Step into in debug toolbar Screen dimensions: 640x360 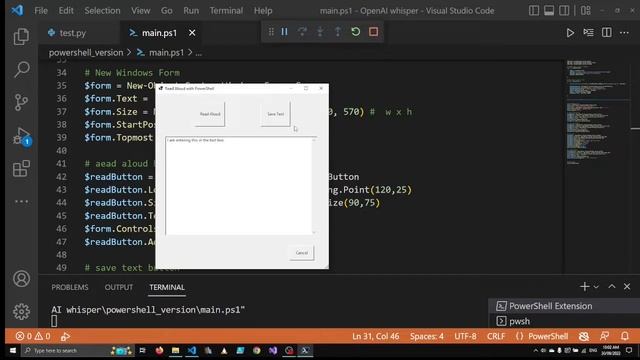pyautogui.click(x=320, y=32)
